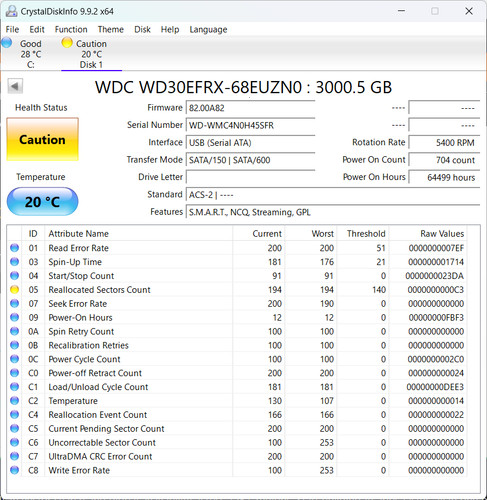Click raw value 0000000000C3
The image size is (487, 500).
tap(435, 290)
